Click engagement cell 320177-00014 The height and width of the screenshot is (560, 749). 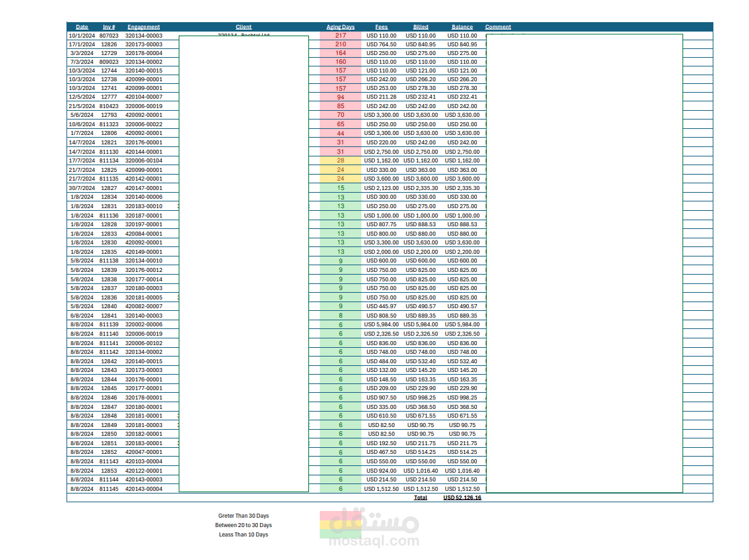click(144, 280)
